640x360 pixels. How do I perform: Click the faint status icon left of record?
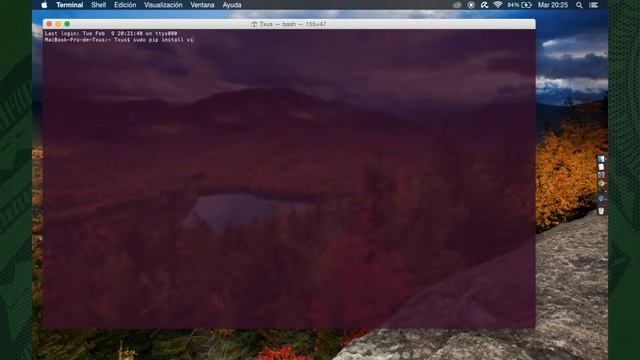(457, 5)
